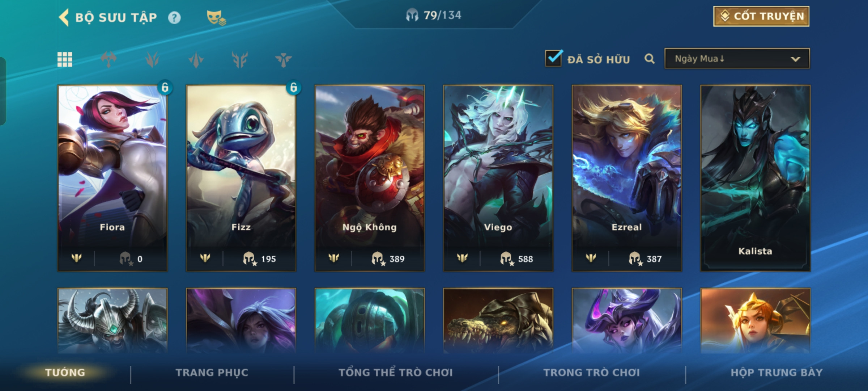
Task: Select the Fiora champion card
Action: tap(112, 178)
